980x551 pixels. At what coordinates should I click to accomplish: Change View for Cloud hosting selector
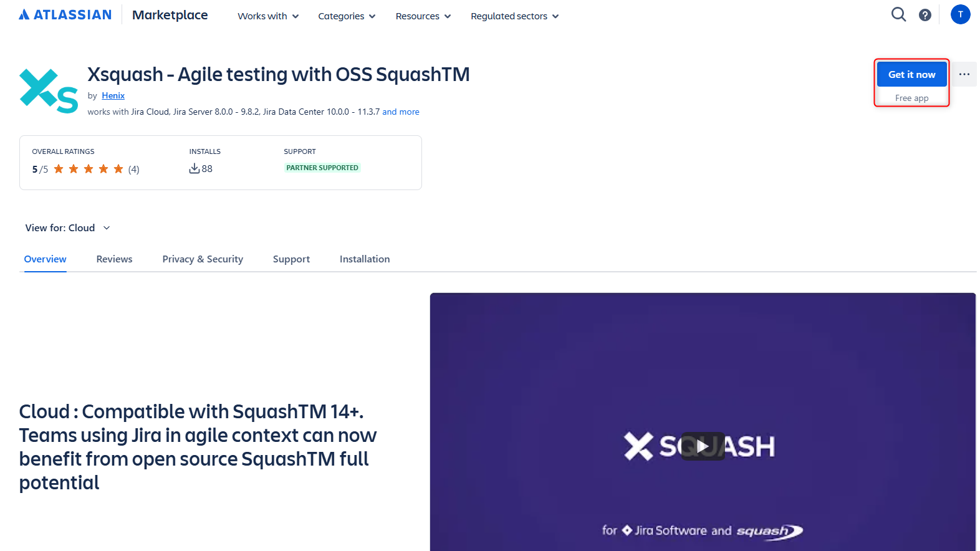pyautogui.click(x=67, y=228)
